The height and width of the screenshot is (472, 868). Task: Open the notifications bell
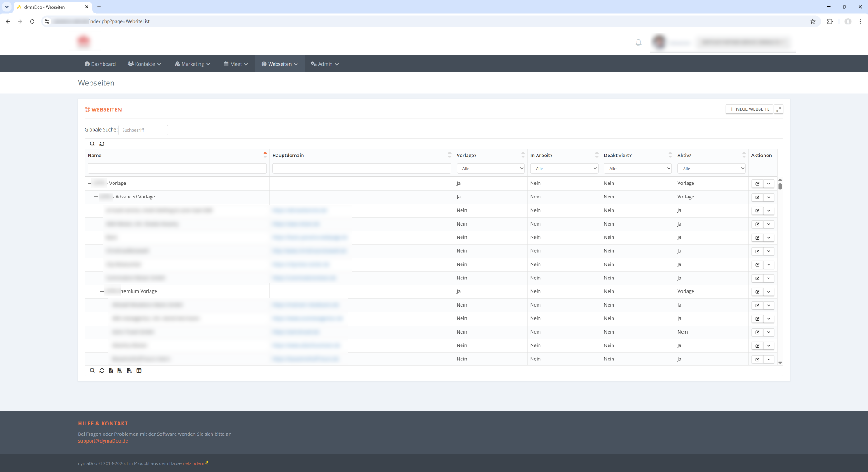click(638, 42)
